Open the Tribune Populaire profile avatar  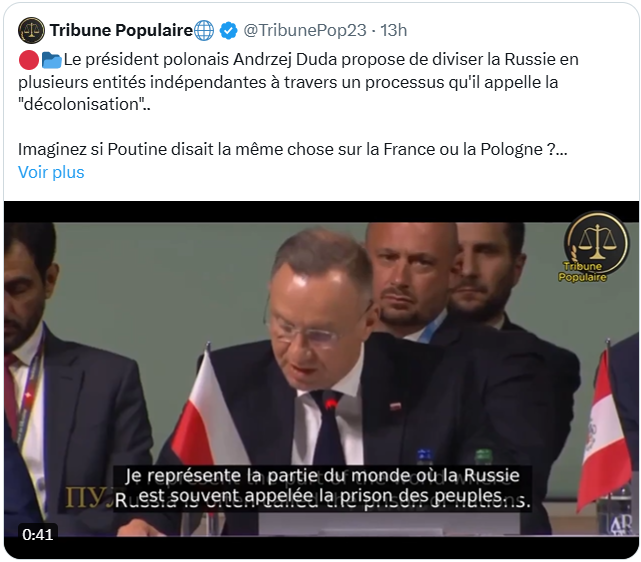point(31,30)
